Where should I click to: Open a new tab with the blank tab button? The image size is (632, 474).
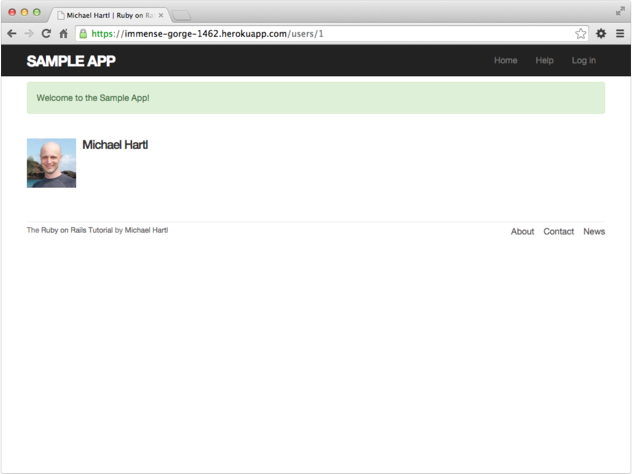point(181,15)
